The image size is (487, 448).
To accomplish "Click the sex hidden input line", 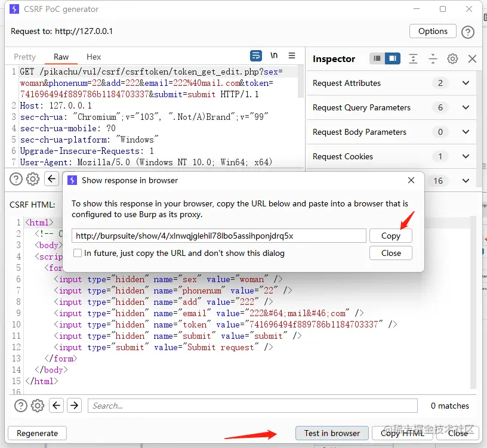I will click(x=168, y=279).
